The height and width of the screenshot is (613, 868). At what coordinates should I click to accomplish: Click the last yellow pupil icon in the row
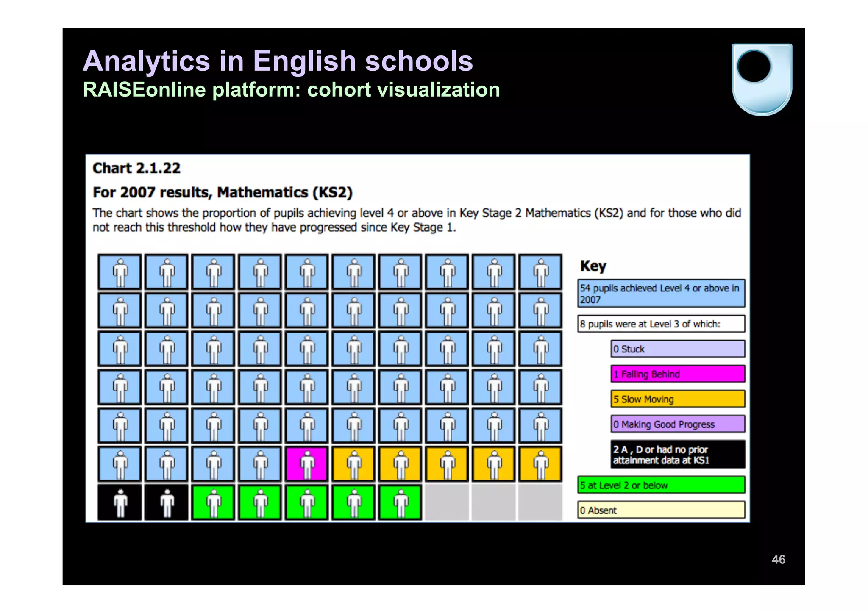540,463
